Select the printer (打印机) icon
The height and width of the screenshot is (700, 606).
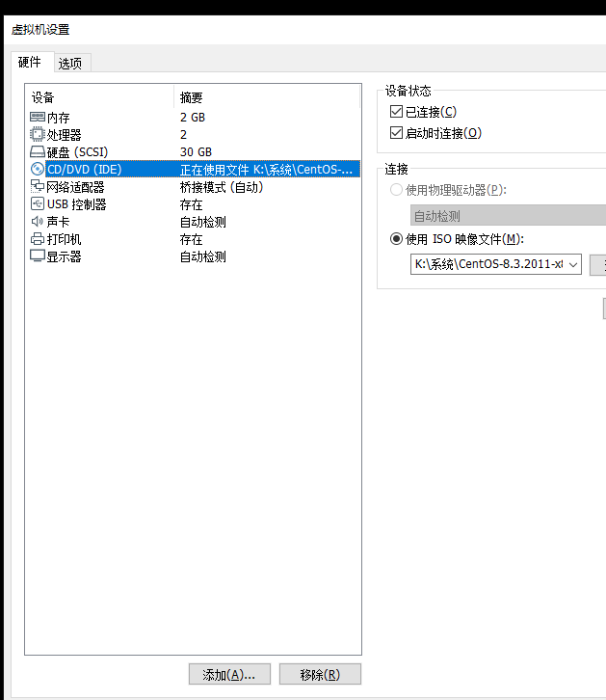point(38,239)
